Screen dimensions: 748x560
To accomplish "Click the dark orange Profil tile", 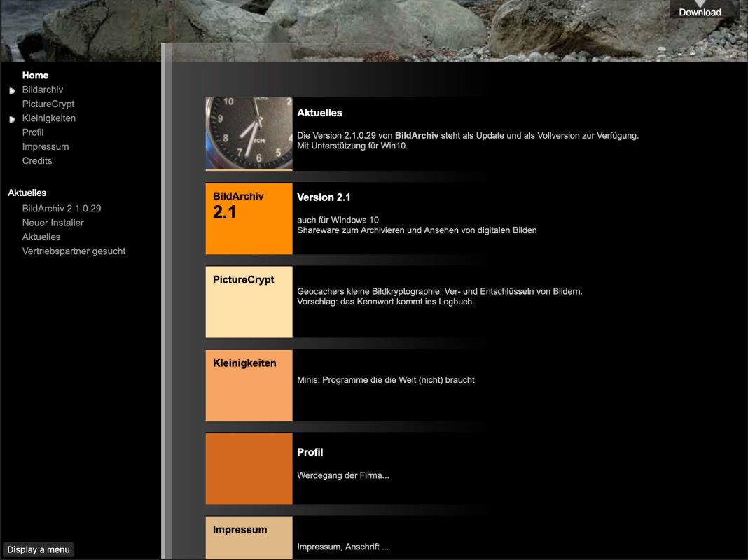I will pos(249,468).
